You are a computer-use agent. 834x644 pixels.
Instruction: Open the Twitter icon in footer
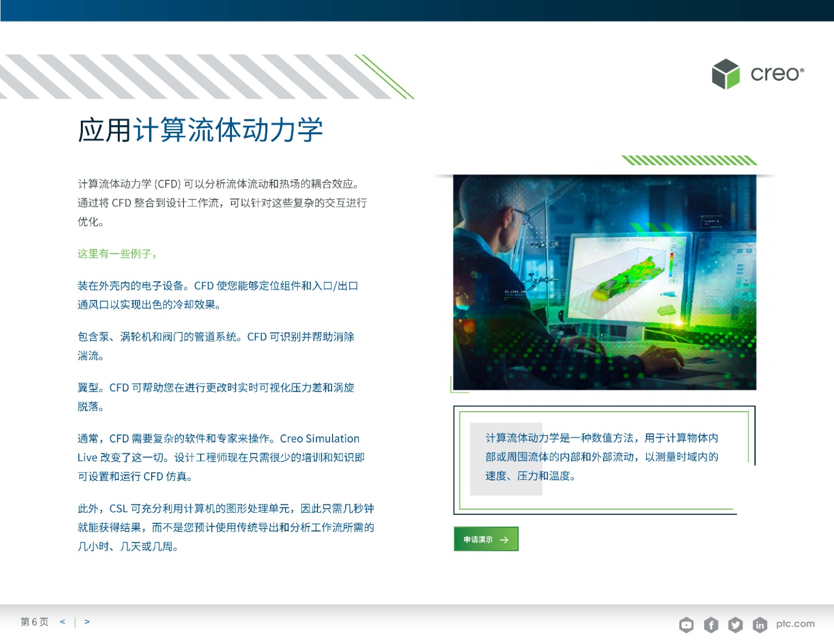[x=735, y=625]
